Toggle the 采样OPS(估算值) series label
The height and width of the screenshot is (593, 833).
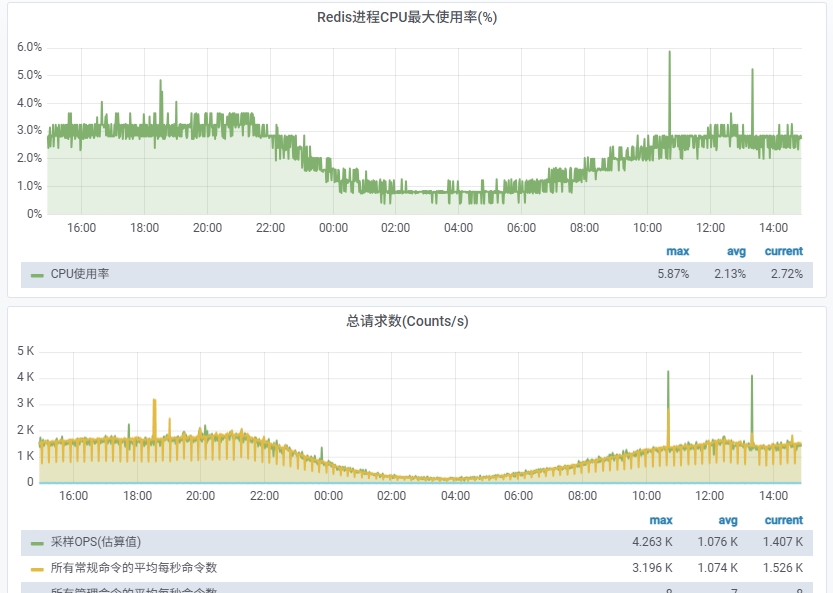[96, 542]
